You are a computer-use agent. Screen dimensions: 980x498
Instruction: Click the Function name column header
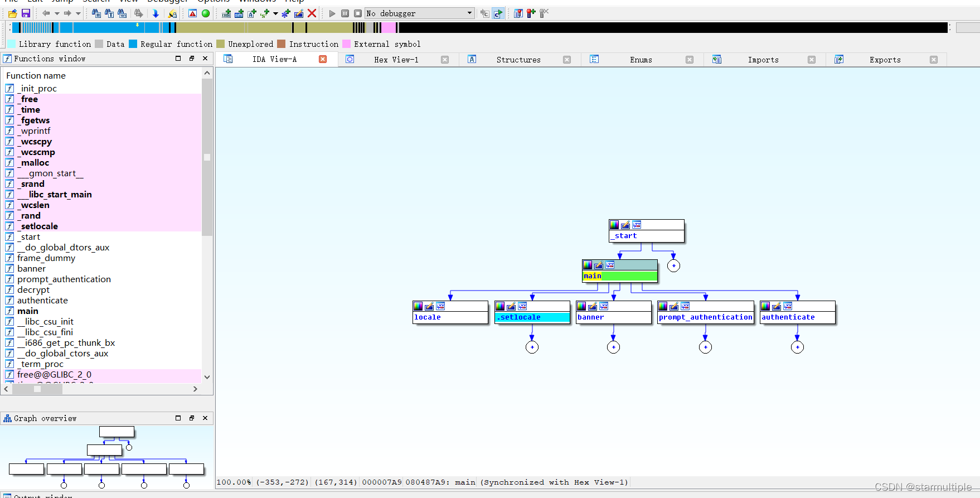click(x=103, y=75)
